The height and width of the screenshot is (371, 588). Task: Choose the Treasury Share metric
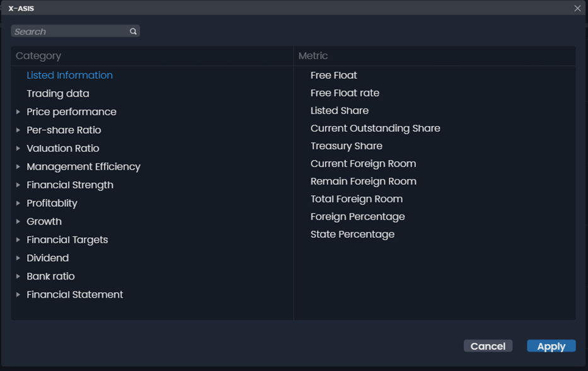click(x=346, y=146)
